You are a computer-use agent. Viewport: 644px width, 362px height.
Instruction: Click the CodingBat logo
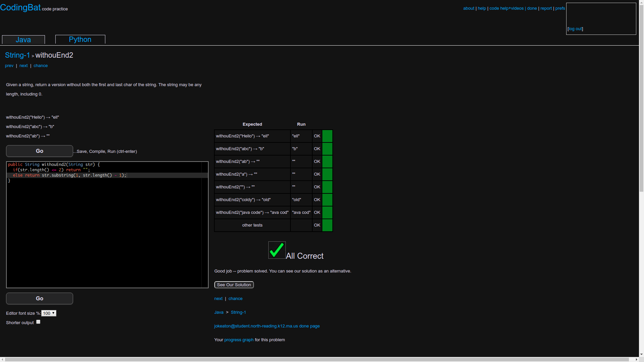click(x=20, y=7)
